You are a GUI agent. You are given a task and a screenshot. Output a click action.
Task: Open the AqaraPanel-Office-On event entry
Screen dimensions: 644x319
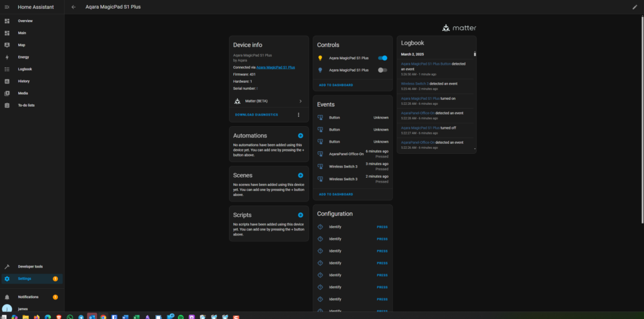pos(346,154)
